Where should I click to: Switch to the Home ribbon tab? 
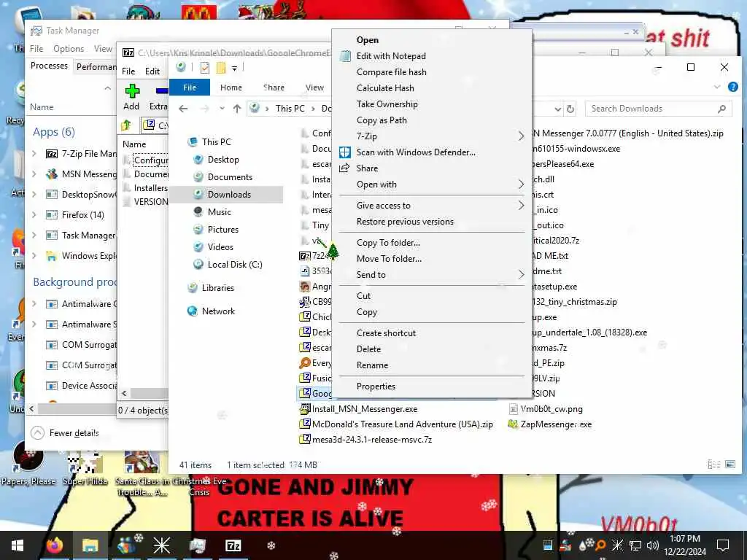click(231, 87)
